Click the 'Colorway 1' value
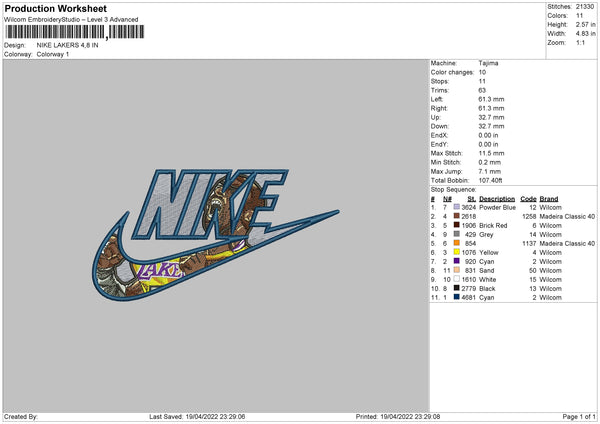Image resolution: width=600 pixels, height=424 pixels. [53, 54]
